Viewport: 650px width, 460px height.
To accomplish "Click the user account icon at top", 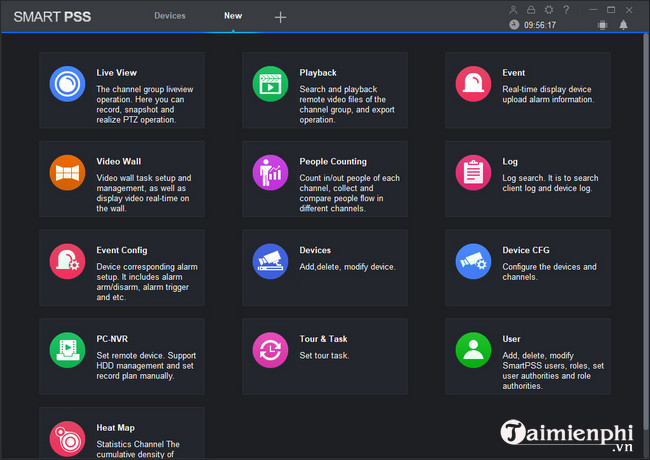I will [x=512, y=9].
